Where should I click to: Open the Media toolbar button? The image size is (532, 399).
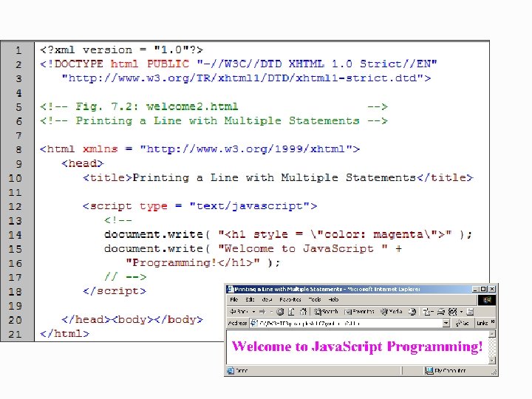[x=392, y=312]
